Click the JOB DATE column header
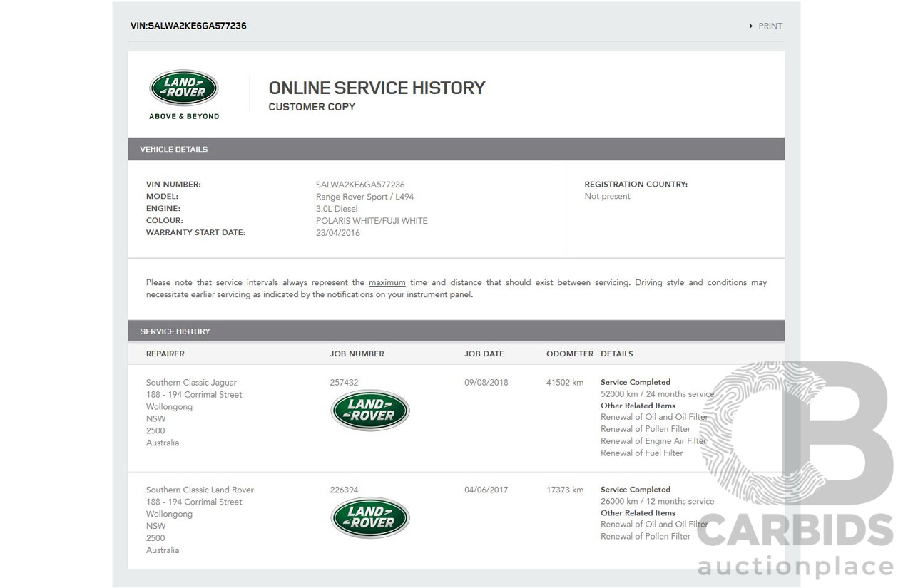This screenshot has height=588, width=913. click(x=484, y=354)
